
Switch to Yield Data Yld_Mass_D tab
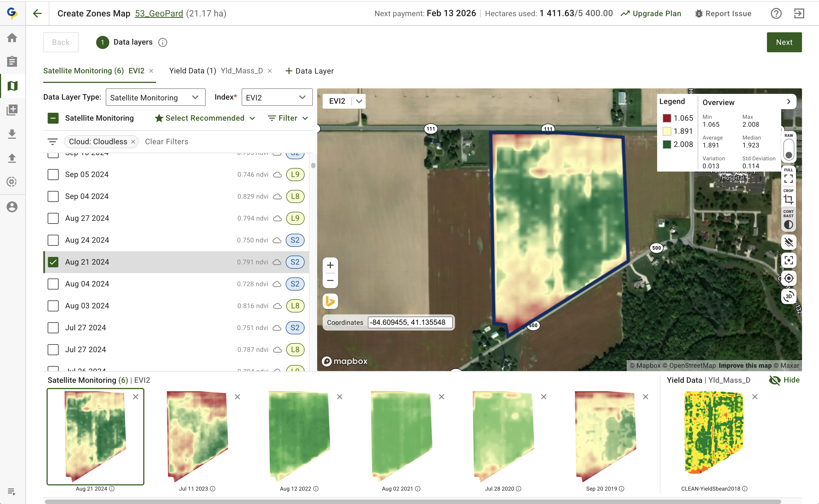[x=216, y=71]
